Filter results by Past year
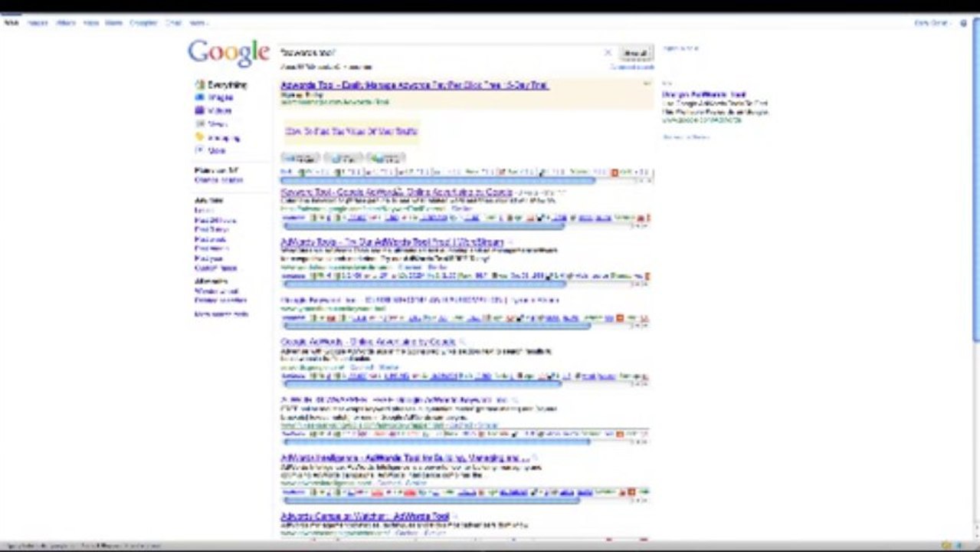This screenshot has width=980, height=552. tap(208, 258)
